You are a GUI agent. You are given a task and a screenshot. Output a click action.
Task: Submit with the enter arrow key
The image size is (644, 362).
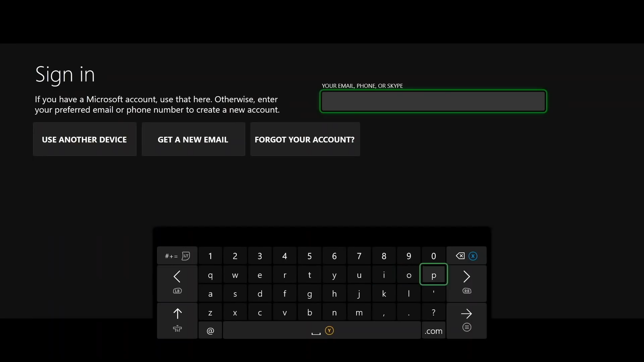[466, 321]
